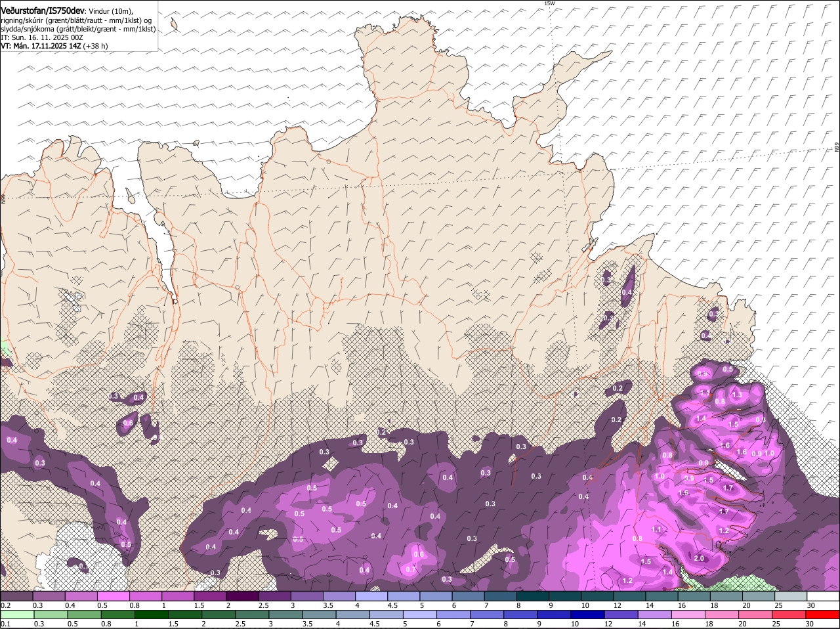
Task: Choose the rain scale swatch starting at 20
Action: point(757,615)
